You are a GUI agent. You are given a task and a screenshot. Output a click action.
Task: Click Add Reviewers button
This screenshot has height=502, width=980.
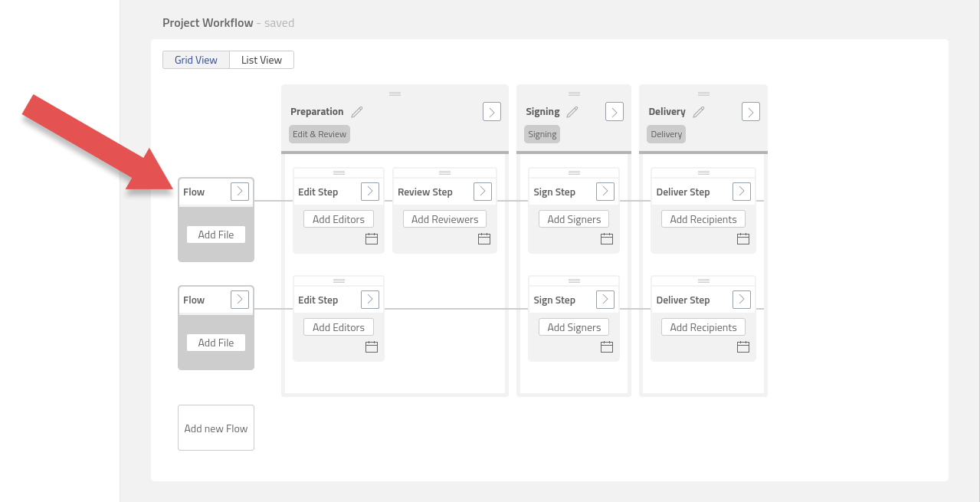coord(444,219)
